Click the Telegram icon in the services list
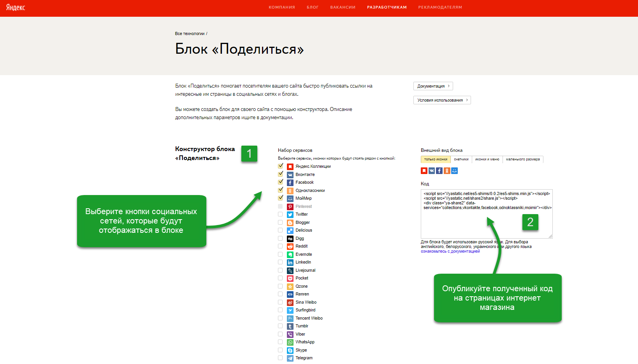 (x=290, y=358)
